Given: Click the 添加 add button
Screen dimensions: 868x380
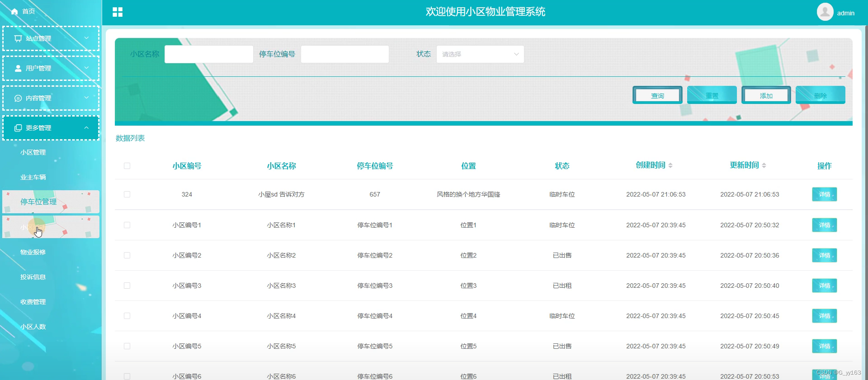Looking at the screenshot, I should (x=766, y=95).
